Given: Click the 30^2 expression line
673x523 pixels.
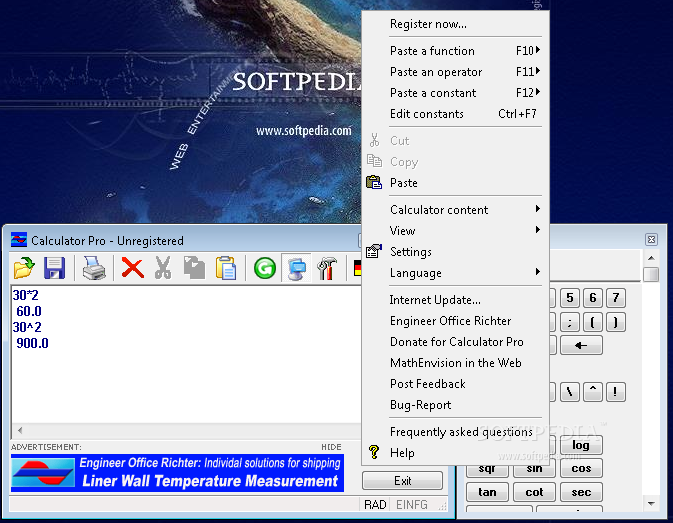Looking at the screenshot, I should click(x=27, y=327).
